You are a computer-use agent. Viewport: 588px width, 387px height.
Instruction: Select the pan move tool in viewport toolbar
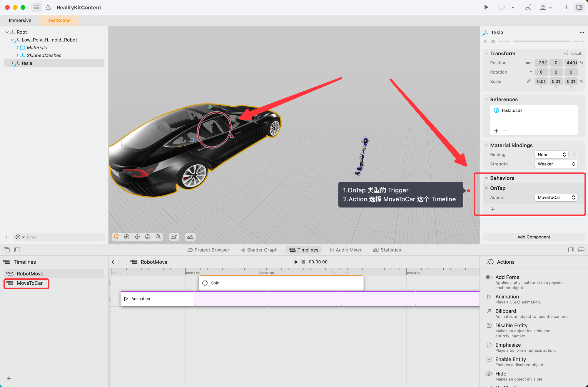pos(137,237)
